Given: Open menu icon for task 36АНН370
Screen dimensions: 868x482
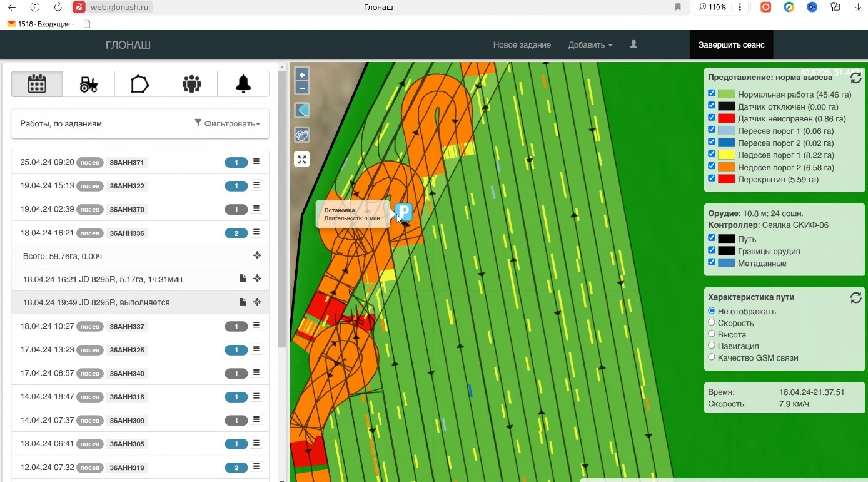Looking at the screenshot, I should pos(256,208).
